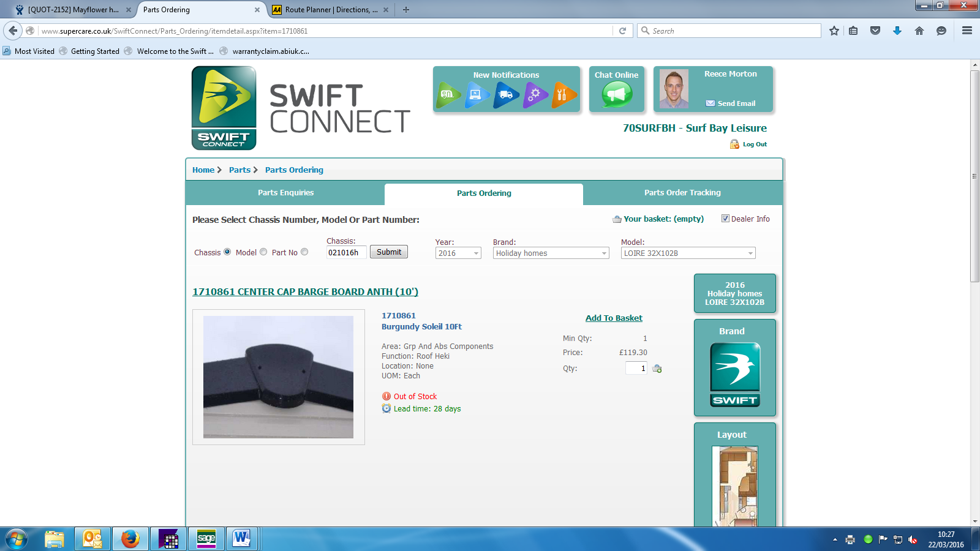Open the Year dropdown
This screenshot has width=980, height=551.
tap(458, 253)
